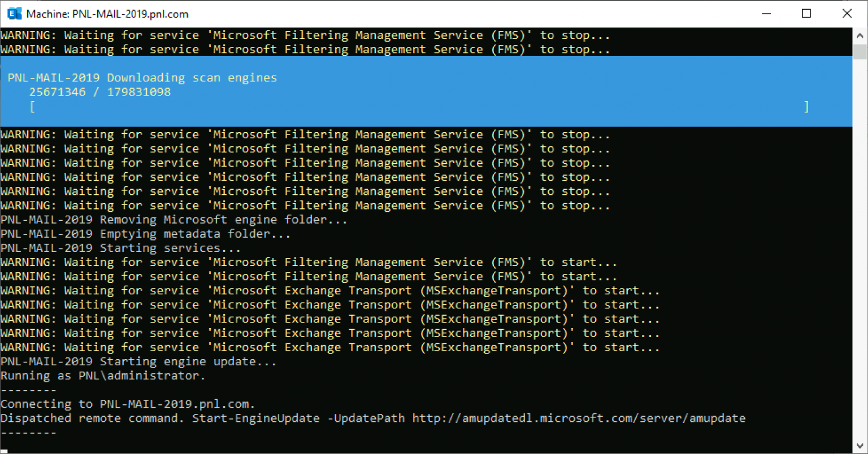Click the 'Running as PNL\administrator.' line

(103, 376)
